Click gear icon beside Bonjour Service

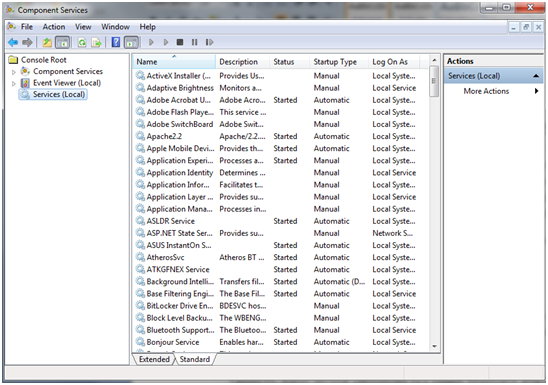tap(140, 342)
